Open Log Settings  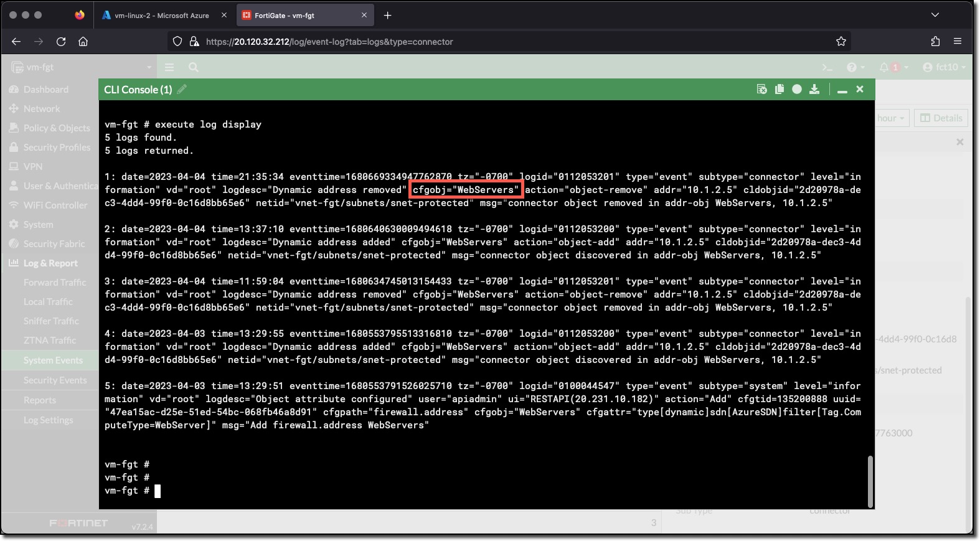[x=48, y=420]
